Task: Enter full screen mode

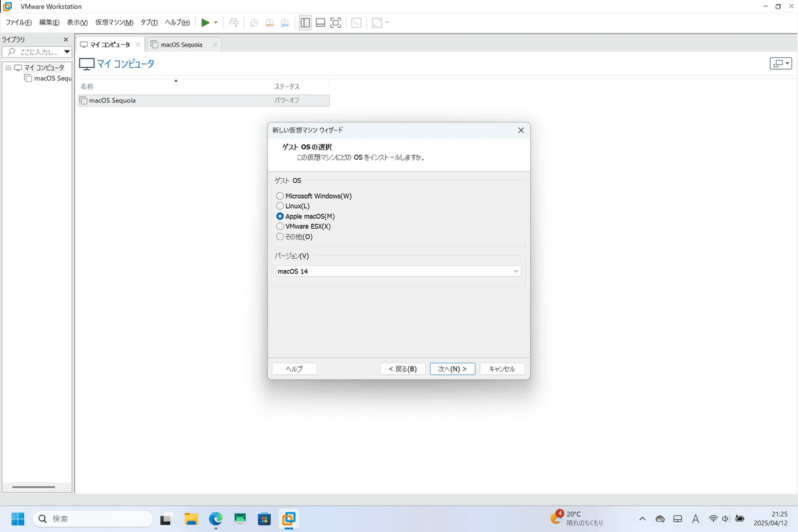Action: [x=335, y=22]
